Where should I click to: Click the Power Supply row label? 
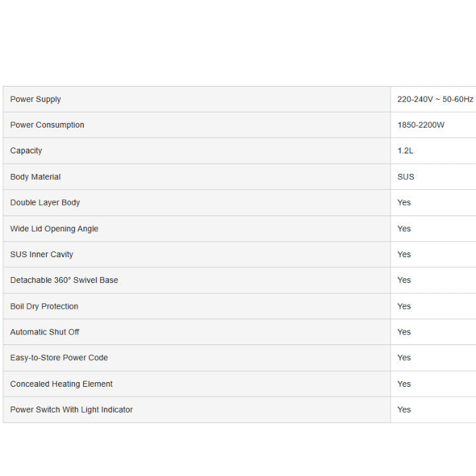[x=36, y=99]
